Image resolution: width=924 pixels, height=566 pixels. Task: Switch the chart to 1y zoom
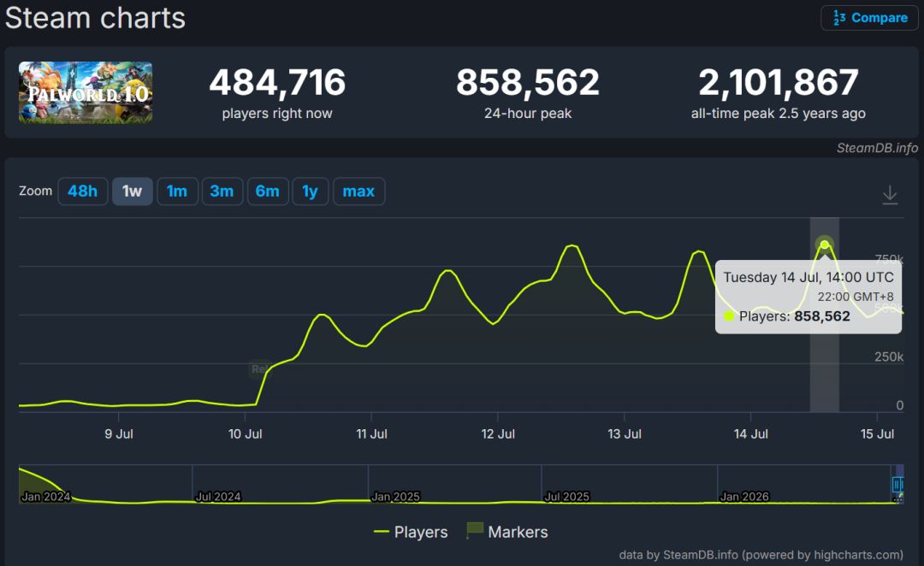click(310, 192)
